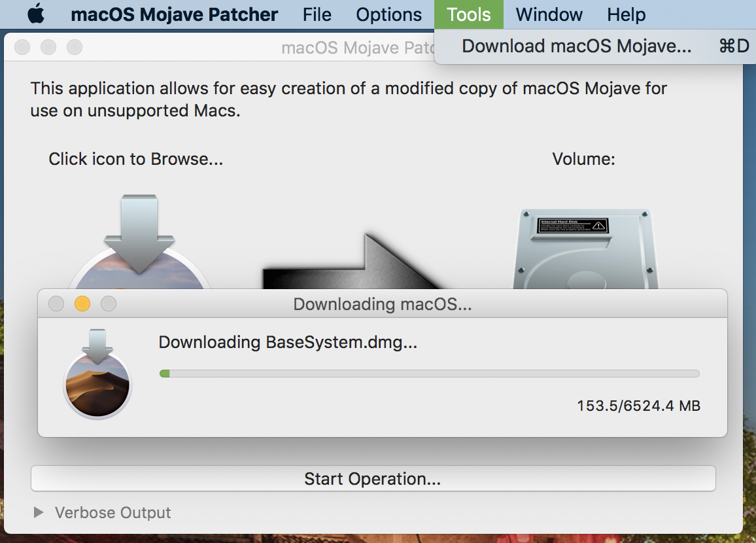756x543 pixels.
Task: Open the File menu
Action: point(317,14)
